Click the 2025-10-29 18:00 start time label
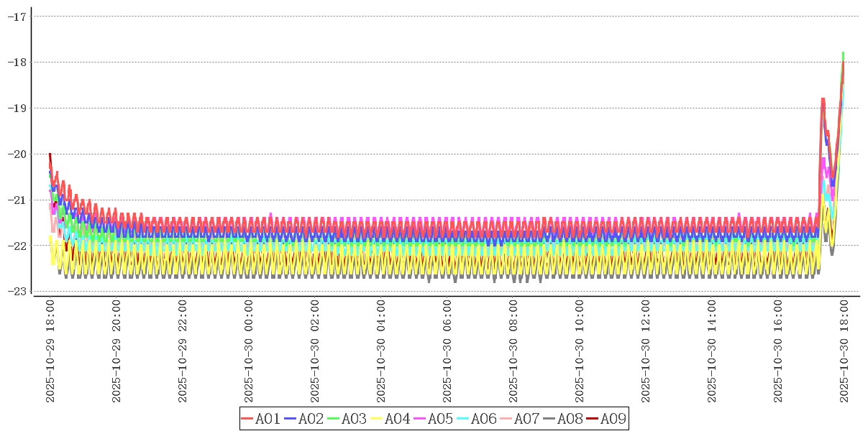 pos(50,351)
